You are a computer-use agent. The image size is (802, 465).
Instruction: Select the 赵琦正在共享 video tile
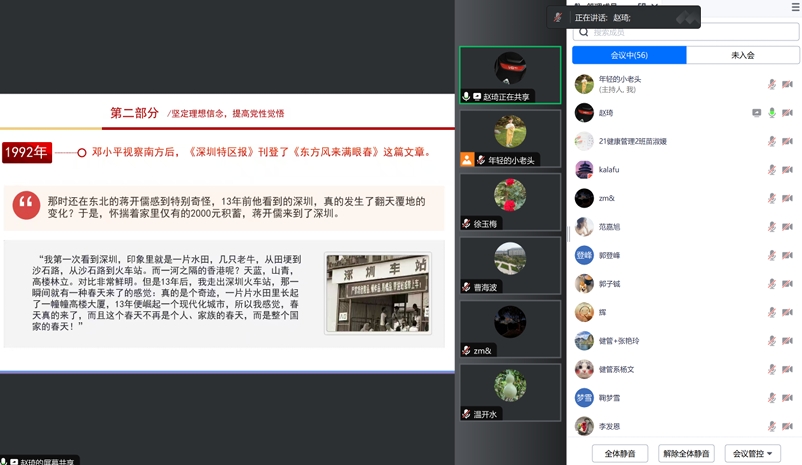point(510,75)
